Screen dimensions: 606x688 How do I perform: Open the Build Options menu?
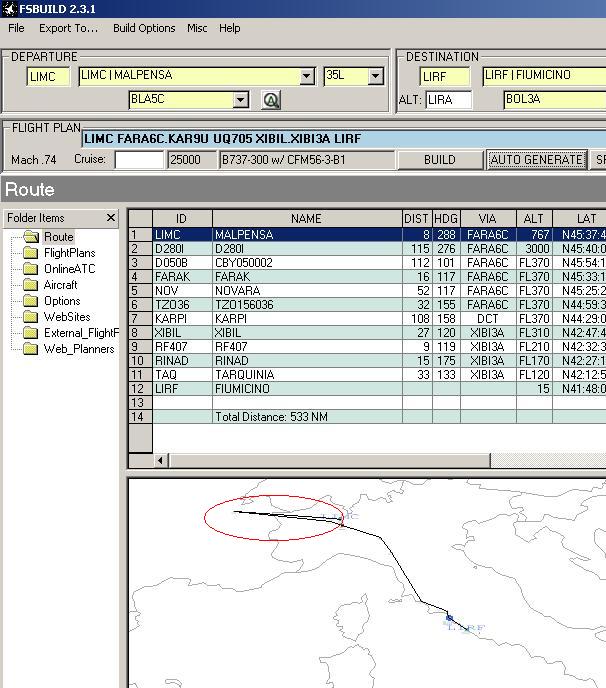tap(144, 28)
